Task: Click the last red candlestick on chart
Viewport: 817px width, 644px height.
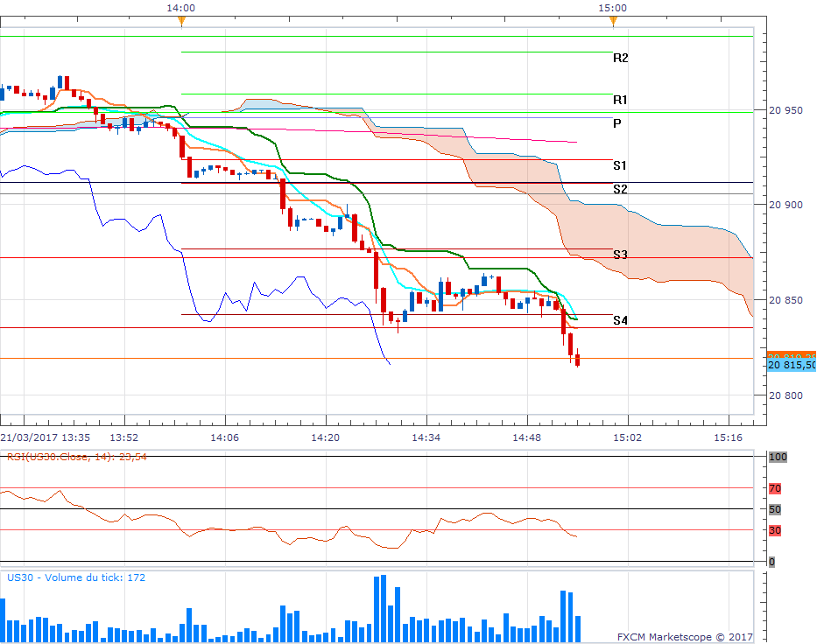Action: point(577,360)
